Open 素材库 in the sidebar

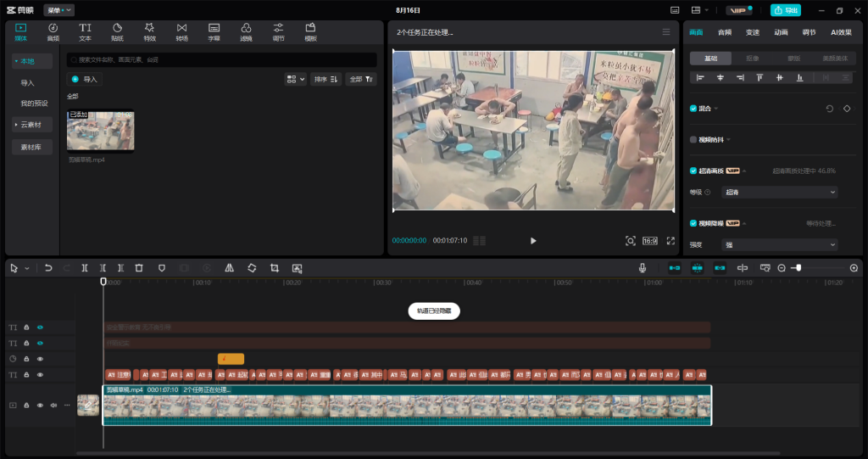(32, 147)
